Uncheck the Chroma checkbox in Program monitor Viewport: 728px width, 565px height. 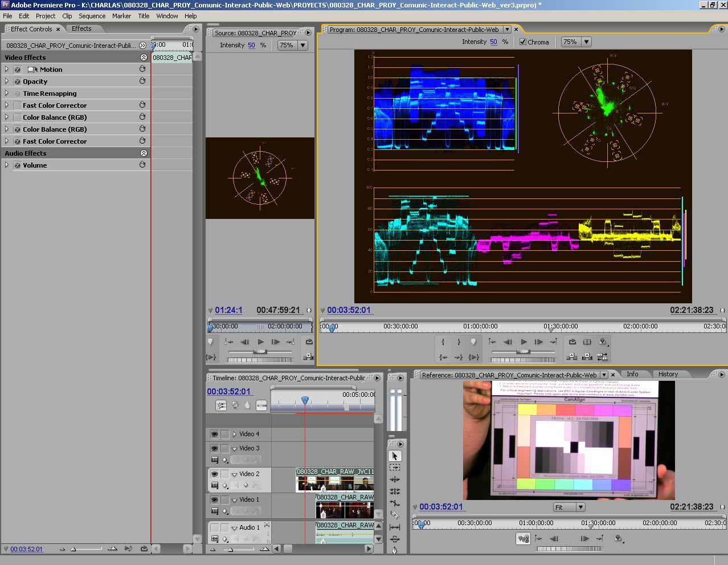(x=522, y=42)
